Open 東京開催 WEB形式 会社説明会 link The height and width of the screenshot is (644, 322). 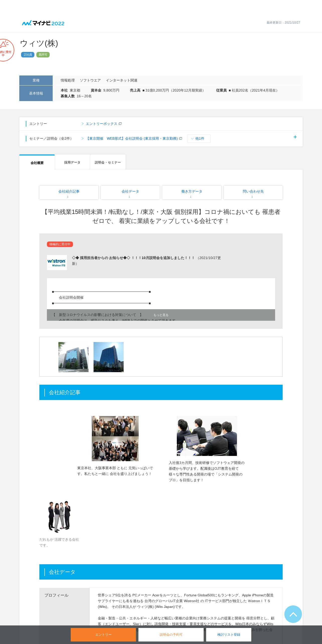pyautogui.click(x=132, y=138)
